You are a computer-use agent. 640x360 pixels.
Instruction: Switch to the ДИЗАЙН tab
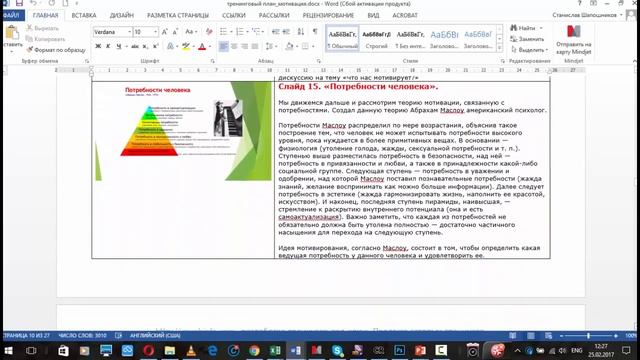tap(122, 16)
